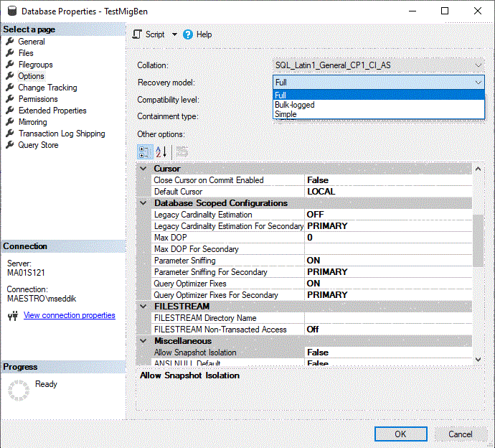The image size is (495, 448).
Task: Click the wrench icon beside Mirroring
Action: pos(10,121)
